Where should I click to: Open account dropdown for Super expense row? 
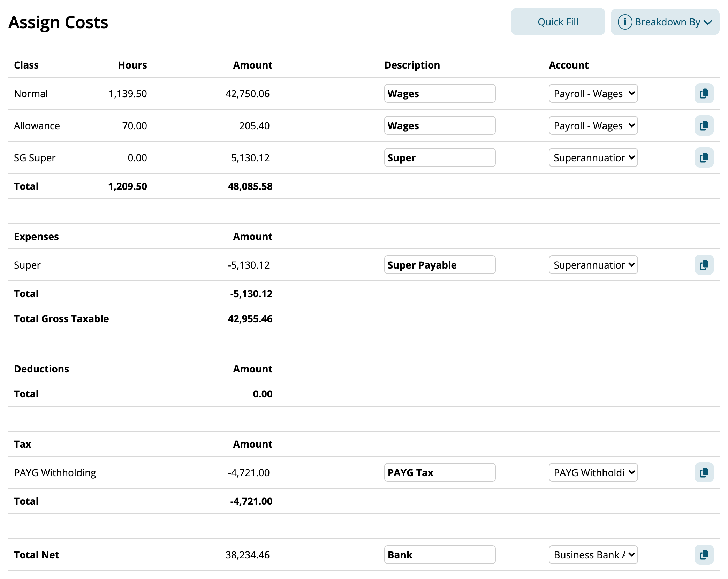(x=593, y=265)
